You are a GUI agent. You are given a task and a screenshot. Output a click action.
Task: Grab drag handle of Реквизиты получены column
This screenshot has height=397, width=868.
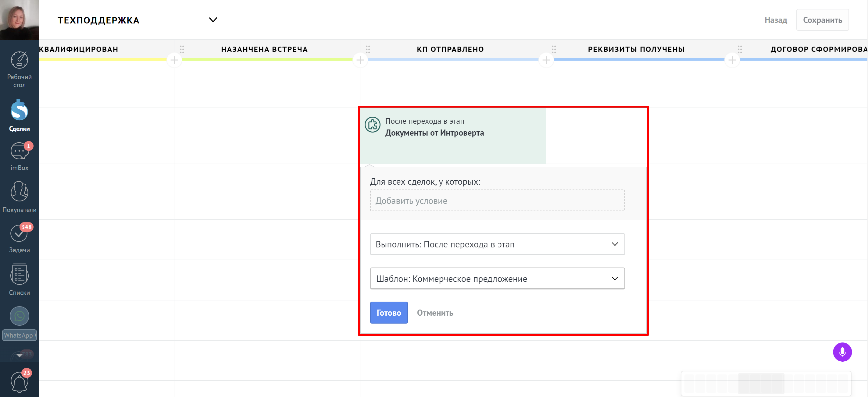click(x=554, y=49)
